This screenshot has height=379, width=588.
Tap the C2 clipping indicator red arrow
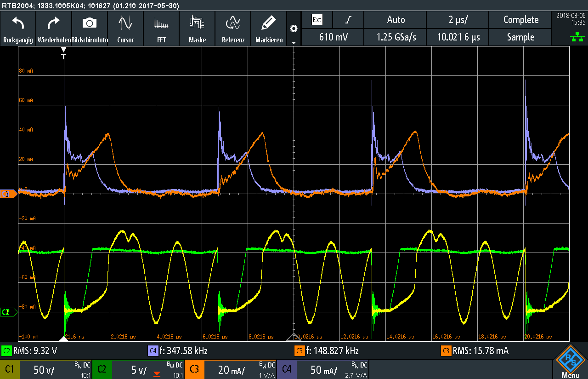[157, 374]
